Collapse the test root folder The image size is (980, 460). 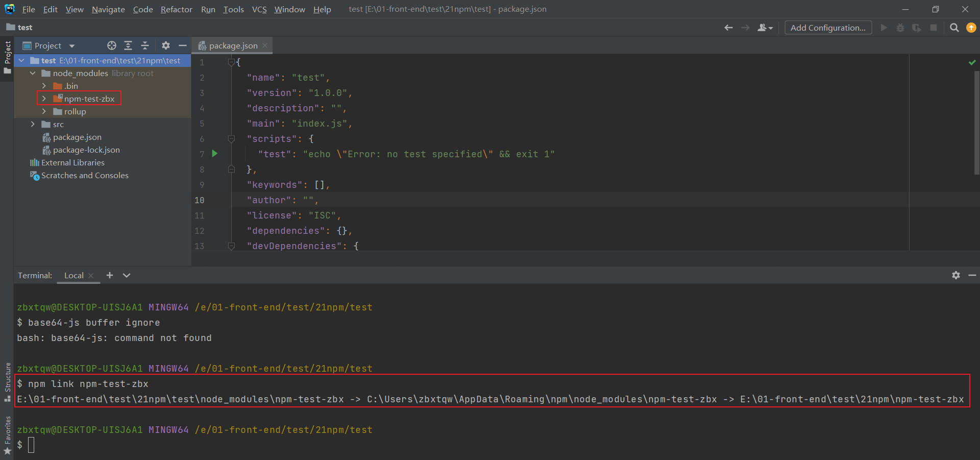21,60
